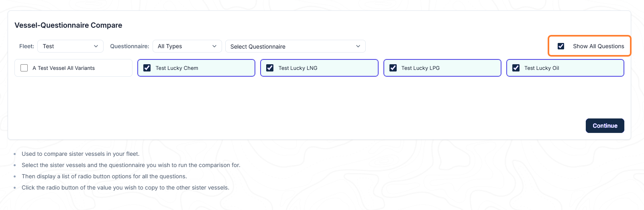Check the A Test Vessel All Variants checkbox
The width and height of the screenshot is (644, 210).
click(24, 68)
